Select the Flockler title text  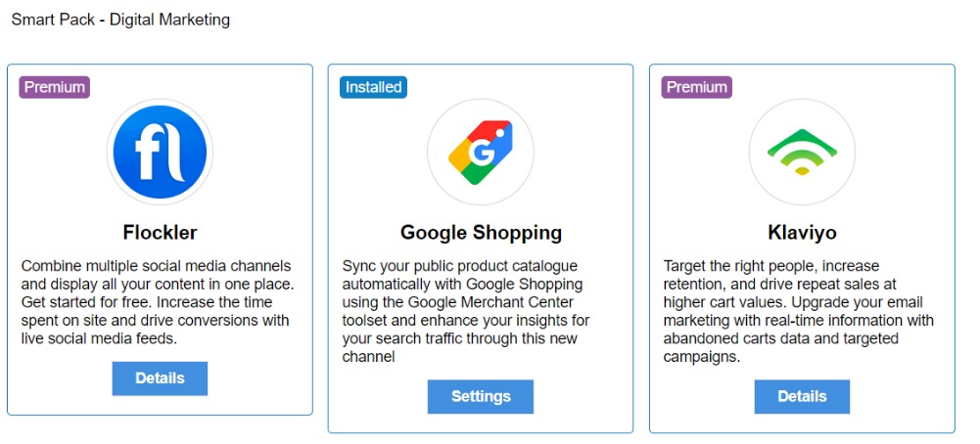[160, 233]
